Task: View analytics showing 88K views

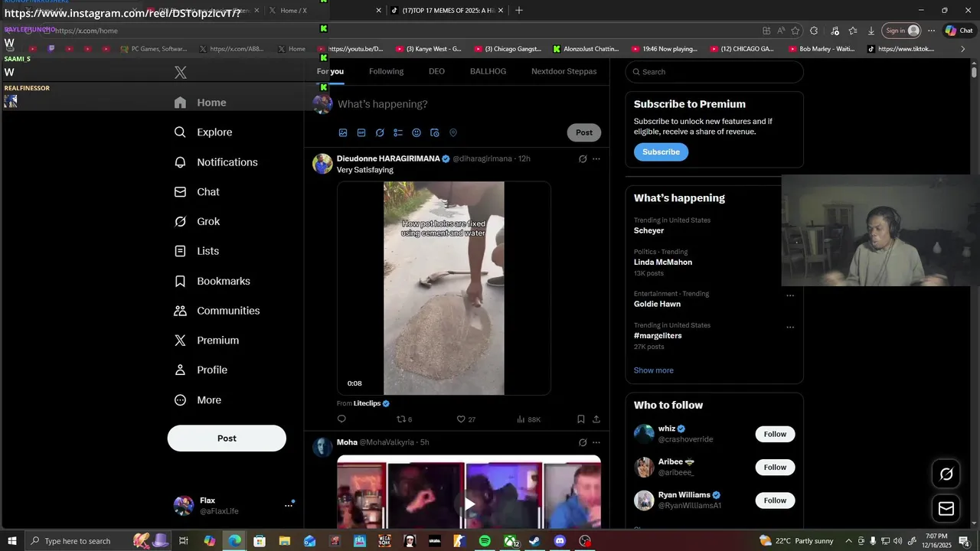Action: (x=528, y=419)
